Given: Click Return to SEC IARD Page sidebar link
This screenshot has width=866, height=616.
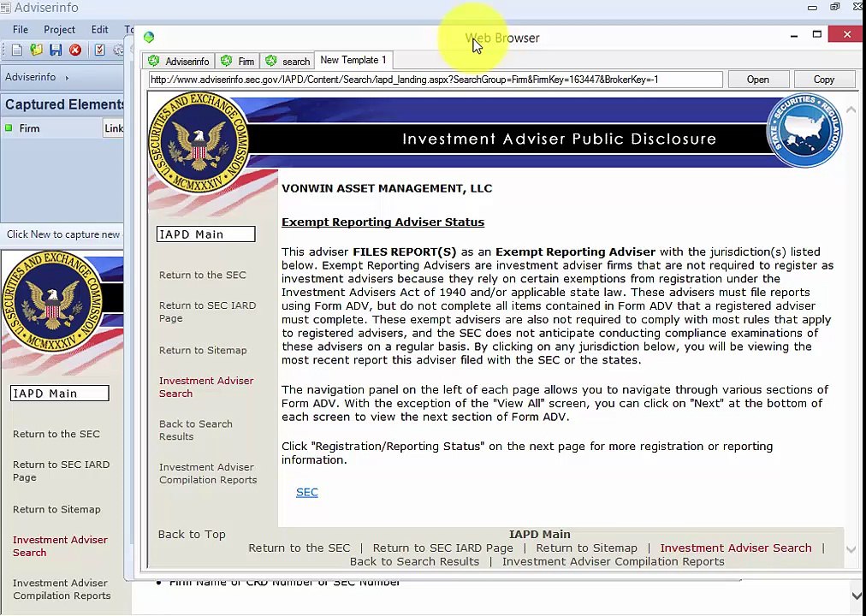Looking at the screenshot, I should [207, 312].
